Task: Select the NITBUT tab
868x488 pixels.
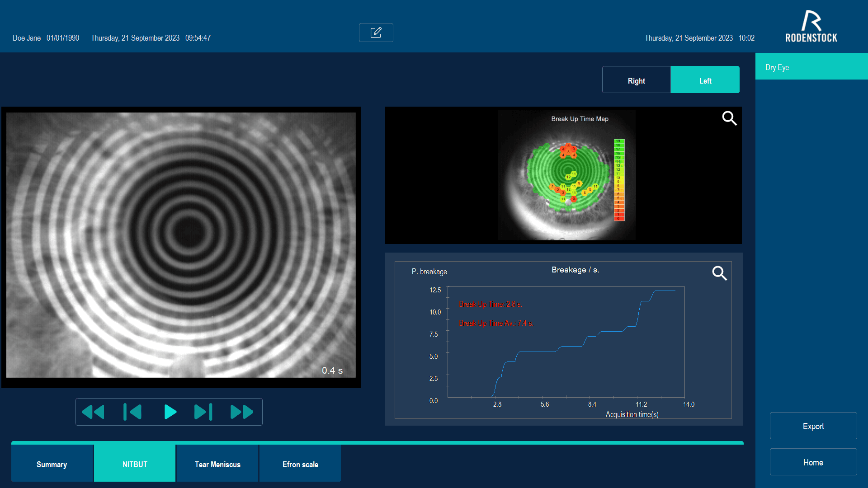Action: point(135,464)
